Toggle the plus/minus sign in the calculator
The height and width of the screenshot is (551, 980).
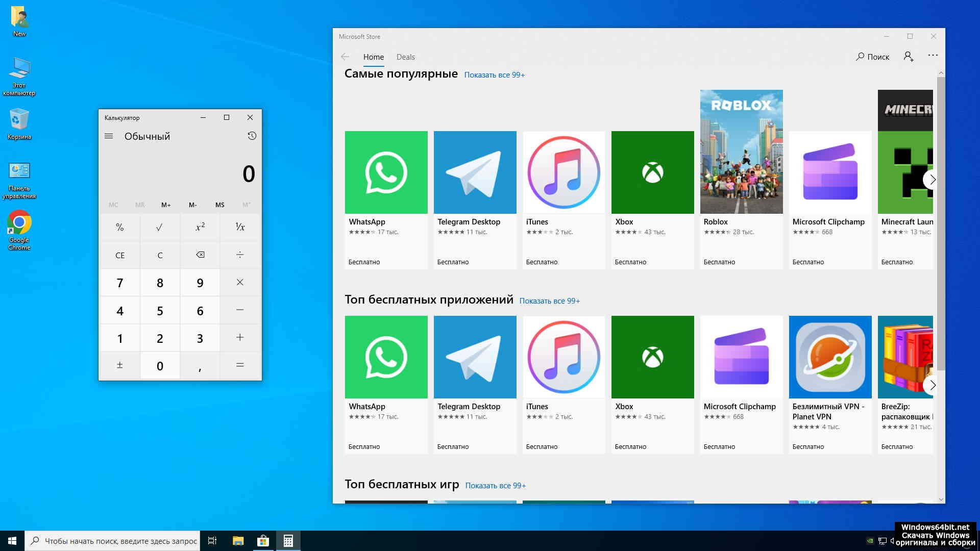[119, 365]
